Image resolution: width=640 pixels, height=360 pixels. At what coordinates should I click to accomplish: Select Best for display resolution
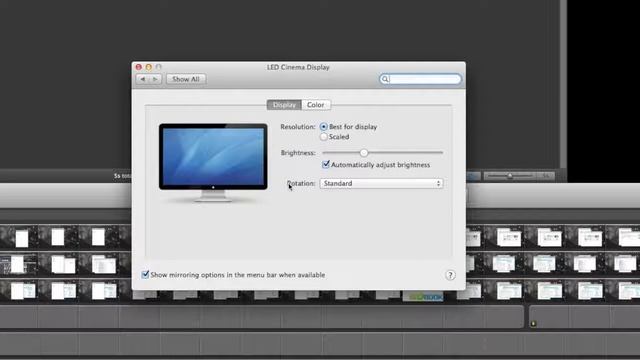tap(324, 127)
